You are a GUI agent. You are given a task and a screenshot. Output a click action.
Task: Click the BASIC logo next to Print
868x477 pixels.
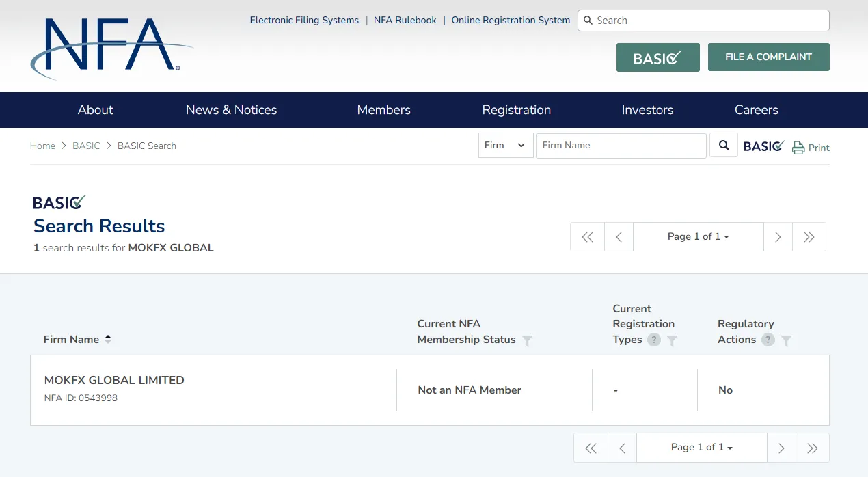point(764,146)
